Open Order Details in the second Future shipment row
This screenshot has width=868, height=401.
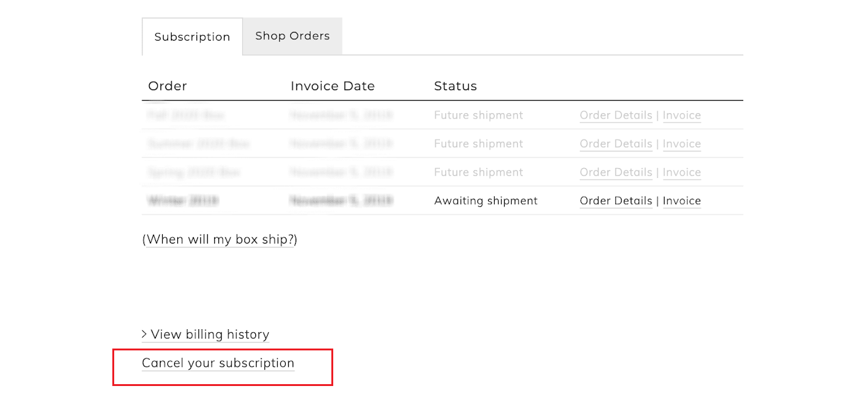(616, 144)
